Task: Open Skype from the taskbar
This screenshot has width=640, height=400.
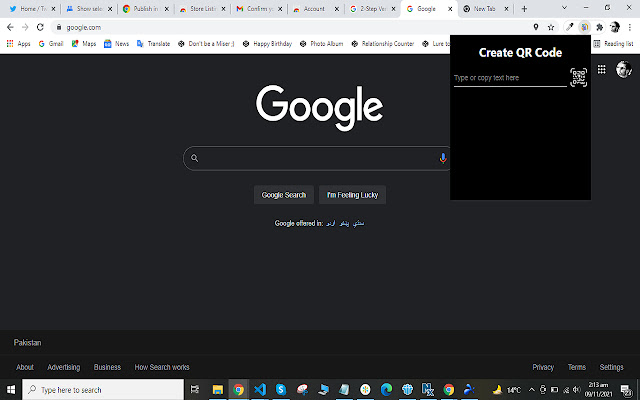Action: click(x=281, y=389)
